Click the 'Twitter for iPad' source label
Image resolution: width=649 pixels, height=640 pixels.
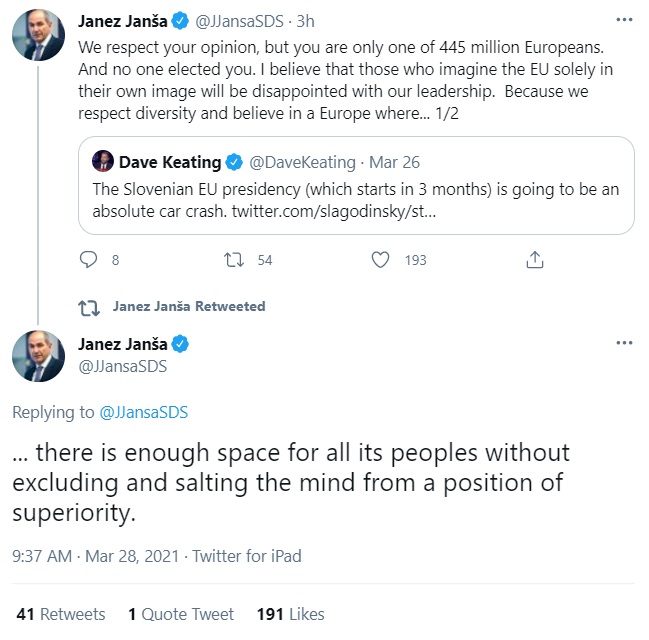(246, 555)
